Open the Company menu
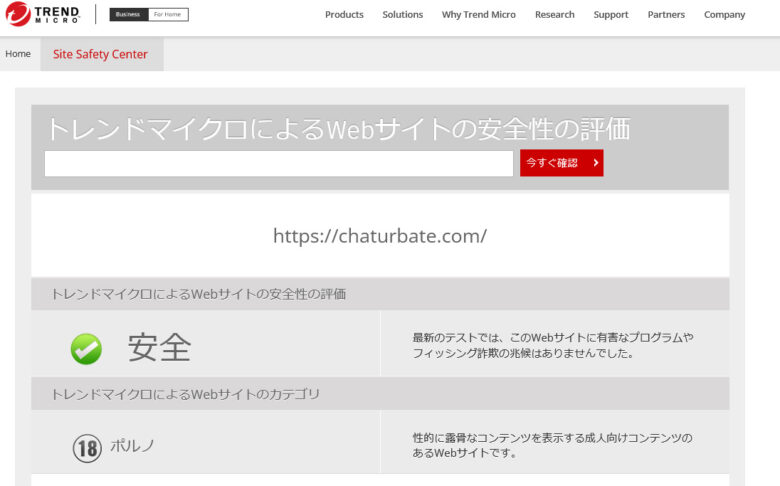The width and height of the screenshot is (780, 486). (724, 15)
